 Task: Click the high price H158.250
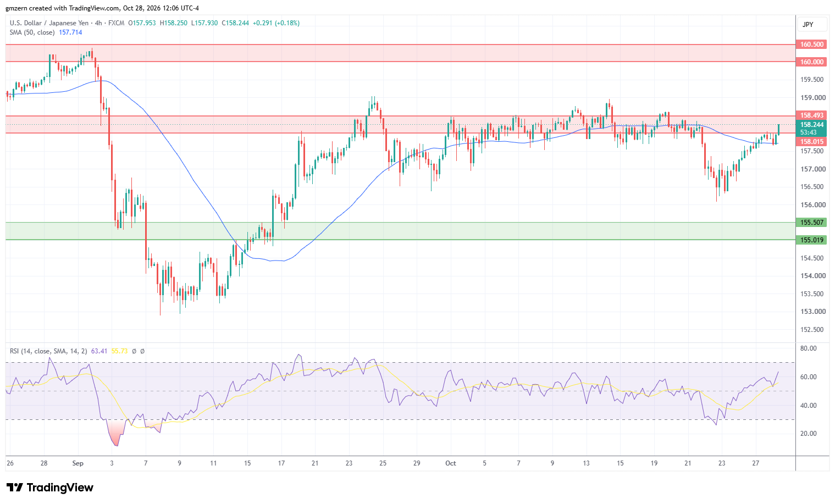pos(174,23)
